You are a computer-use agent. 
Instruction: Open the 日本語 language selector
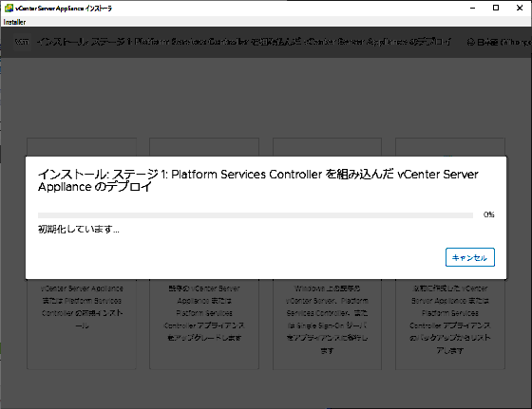(500, 43)
